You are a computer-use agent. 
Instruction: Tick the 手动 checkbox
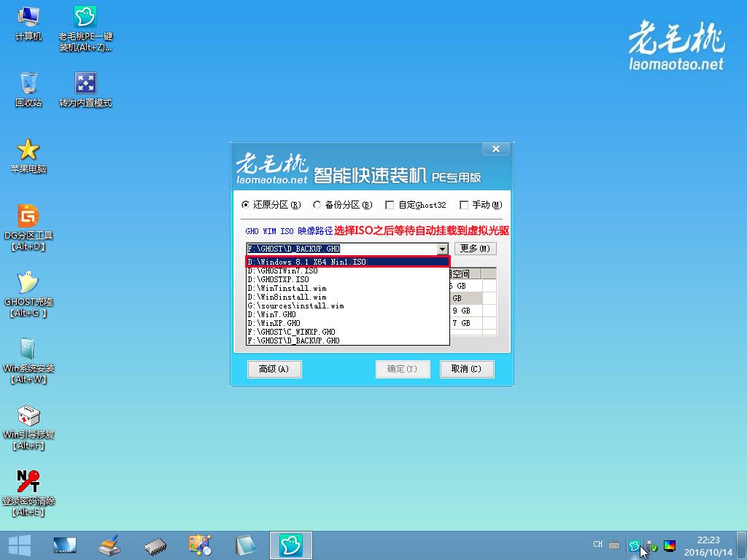coord(463,205)
